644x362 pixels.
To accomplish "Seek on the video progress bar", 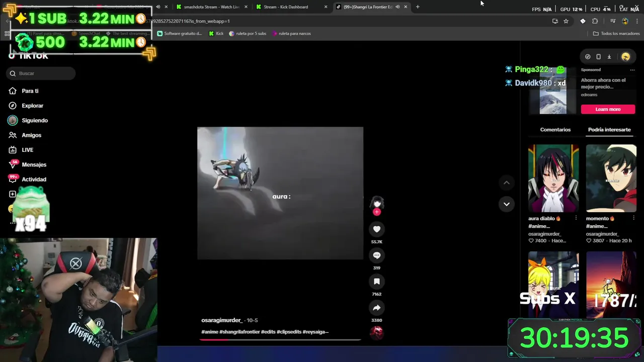I will point(280,339).
